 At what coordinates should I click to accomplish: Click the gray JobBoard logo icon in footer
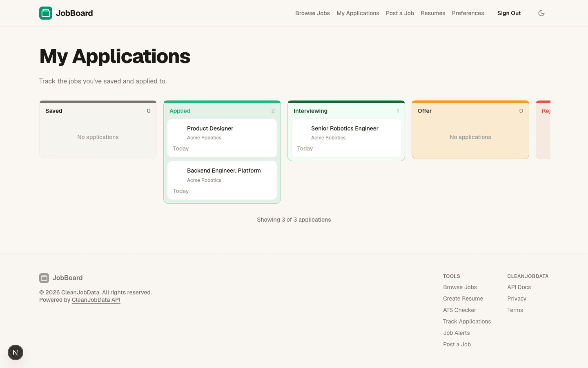click(x=44, y=278)
